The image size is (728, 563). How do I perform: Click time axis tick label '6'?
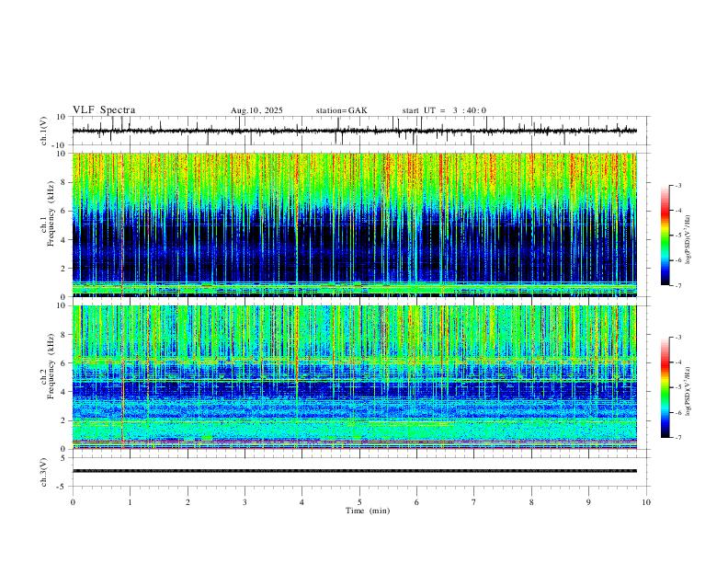pos(417,502)
